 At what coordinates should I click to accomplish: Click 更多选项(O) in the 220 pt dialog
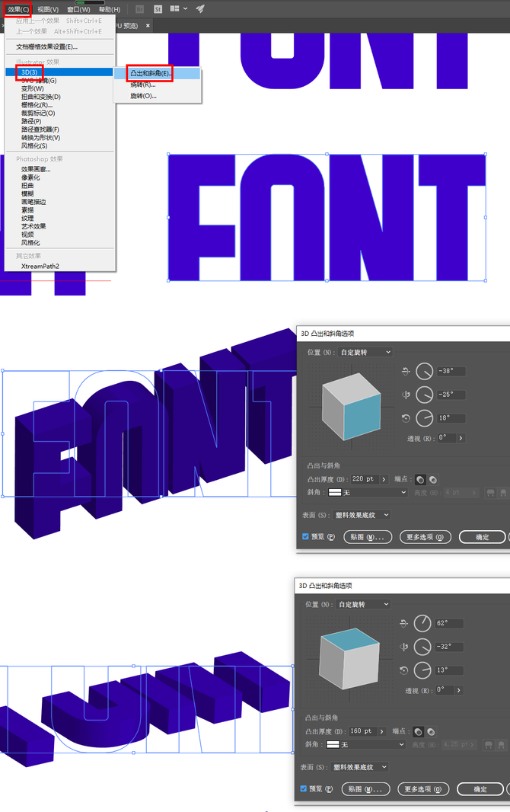[x=426, y=537]
